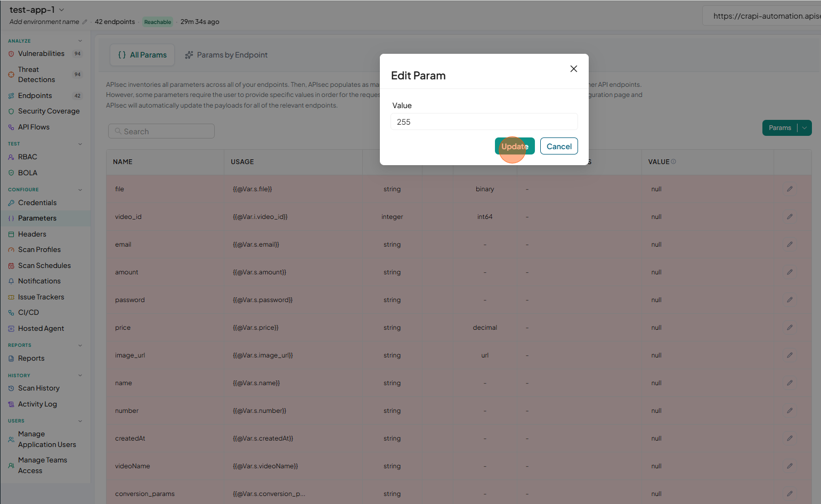The height and width of the screenshot is (504, 821).
Task: Collapse the HISTORY sidebar section
Action: 80,376
